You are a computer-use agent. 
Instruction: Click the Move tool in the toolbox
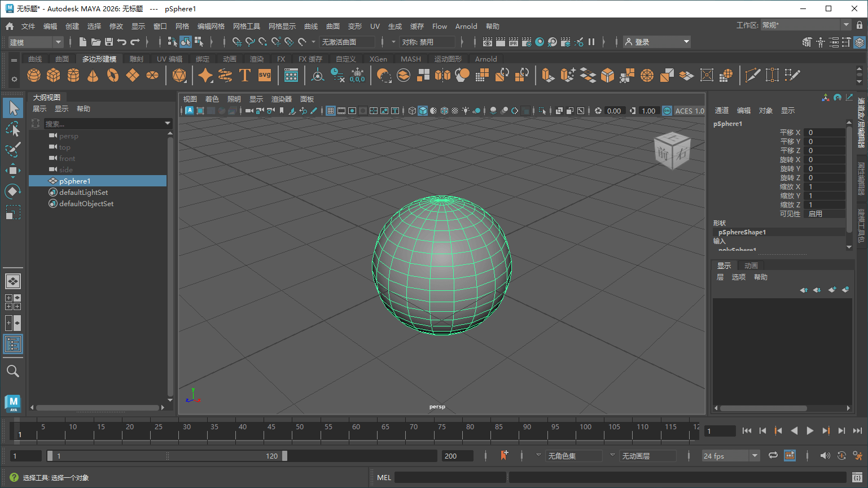coord(12,170)
